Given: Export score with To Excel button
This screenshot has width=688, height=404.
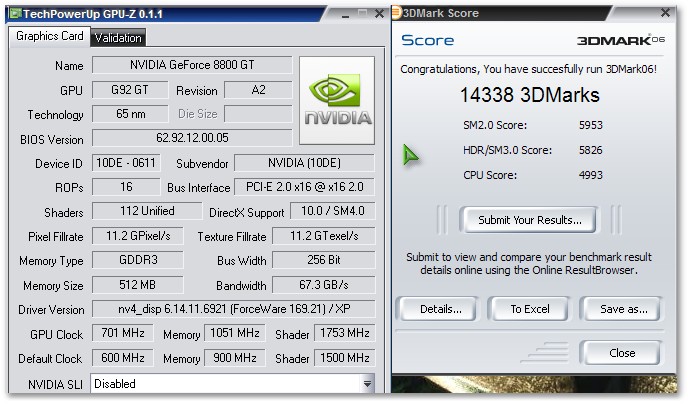Looking at the screenshot, I should pos(530,309).
